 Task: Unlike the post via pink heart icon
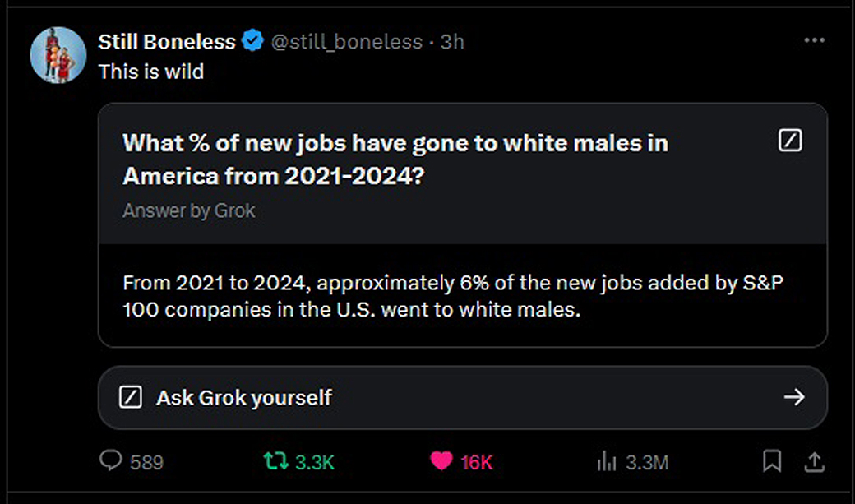pyautogui.click(x=441, y=461)
